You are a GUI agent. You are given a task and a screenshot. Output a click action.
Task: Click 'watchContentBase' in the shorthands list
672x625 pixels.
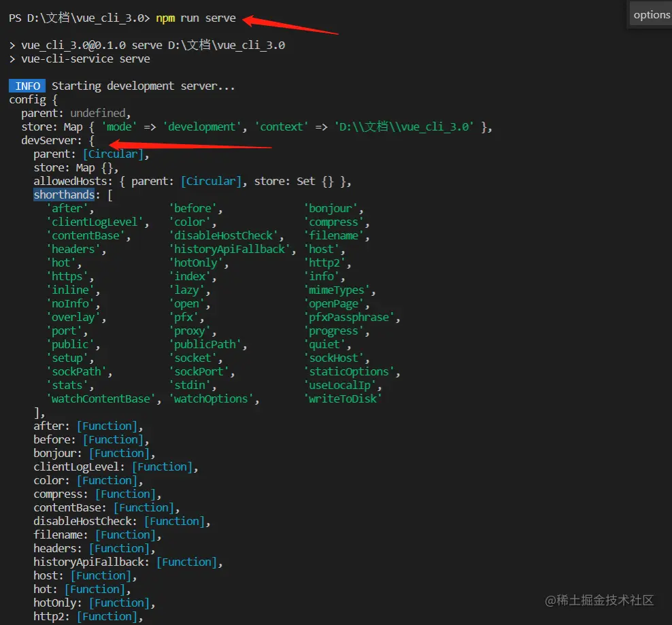click(101, 399)
